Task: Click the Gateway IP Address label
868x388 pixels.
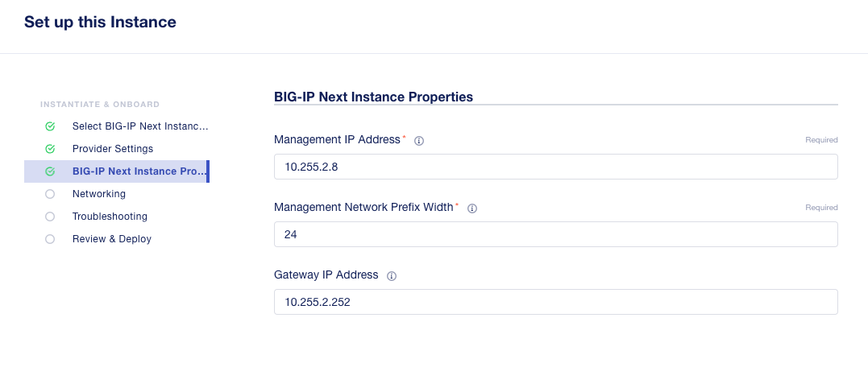Action: click(326, 274)
